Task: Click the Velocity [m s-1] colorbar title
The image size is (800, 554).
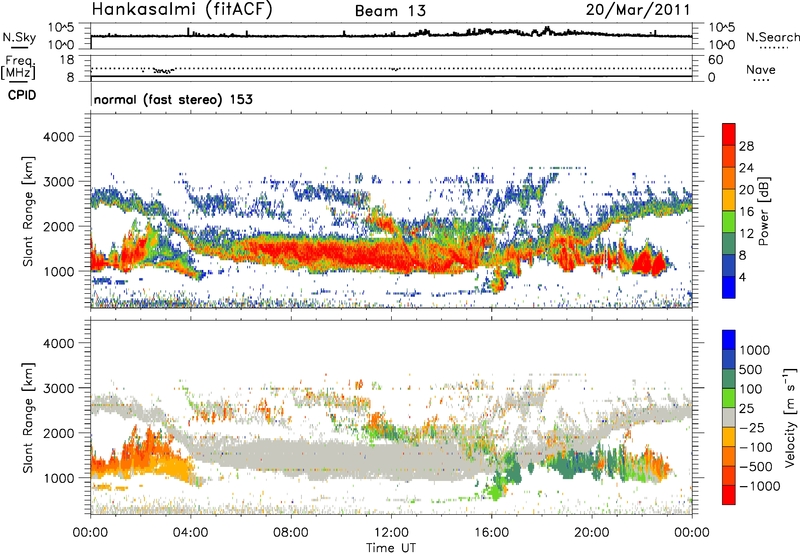Action: pos(790,417)
